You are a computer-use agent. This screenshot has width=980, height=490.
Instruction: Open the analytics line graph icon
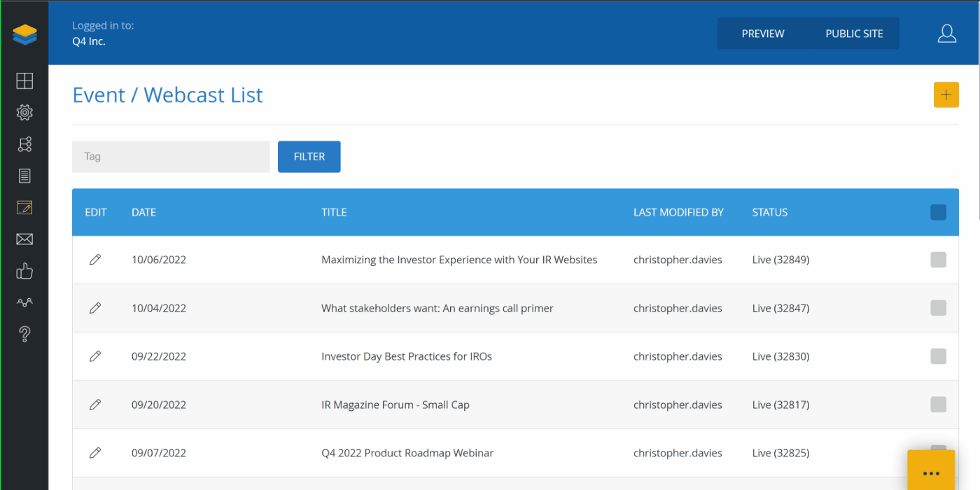24,302
